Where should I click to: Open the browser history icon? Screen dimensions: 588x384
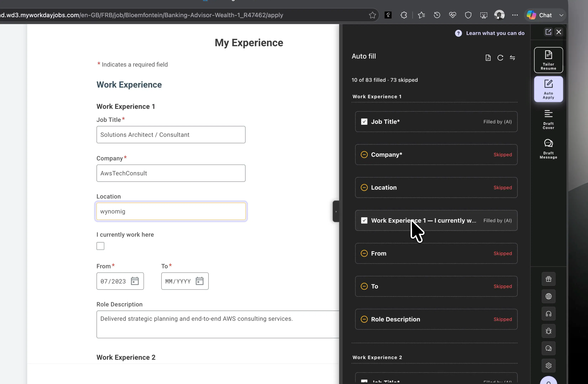437,15
